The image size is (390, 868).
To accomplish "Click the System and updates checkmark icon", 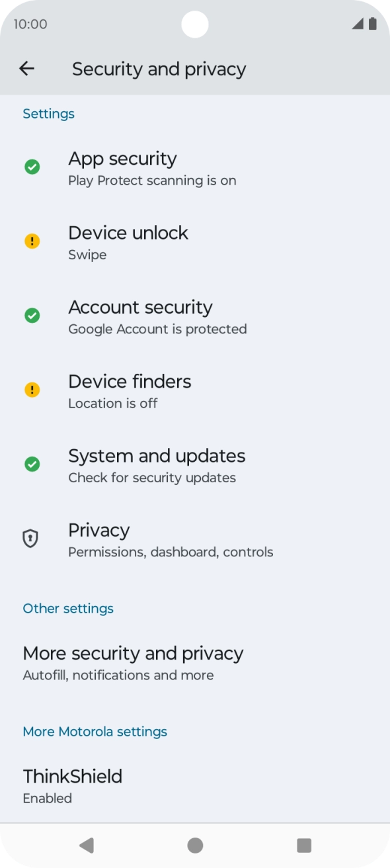I will coord(32,464).
